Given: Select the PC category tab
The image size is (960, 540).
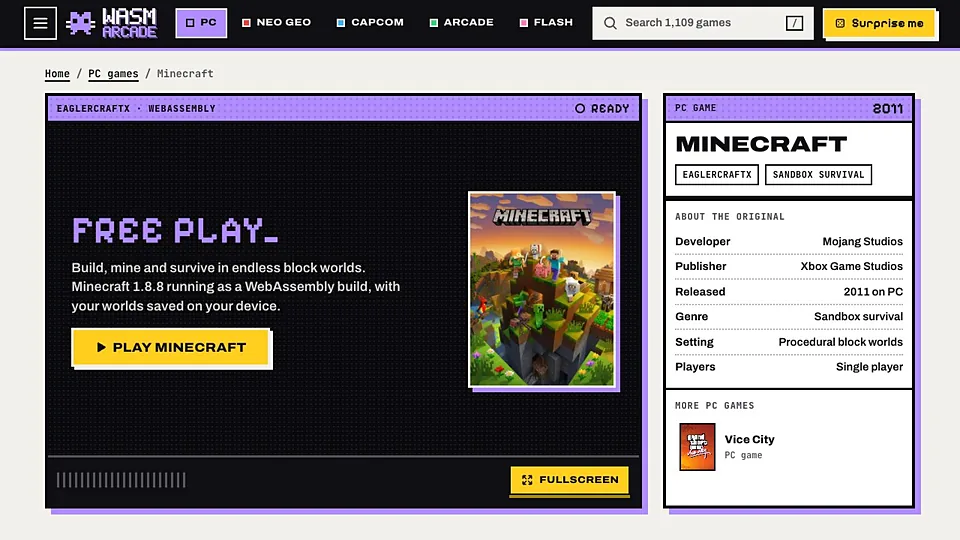Looking at the screenshot, I should pos(201,23).
